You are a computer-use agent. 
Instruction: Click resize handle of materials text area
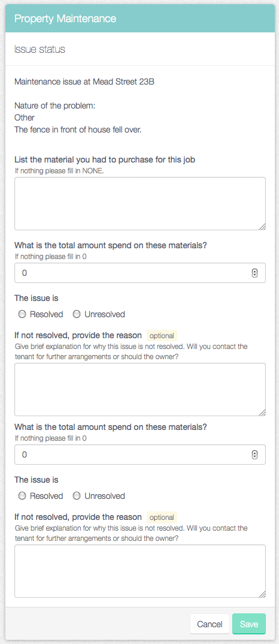(x=262, y=227)
